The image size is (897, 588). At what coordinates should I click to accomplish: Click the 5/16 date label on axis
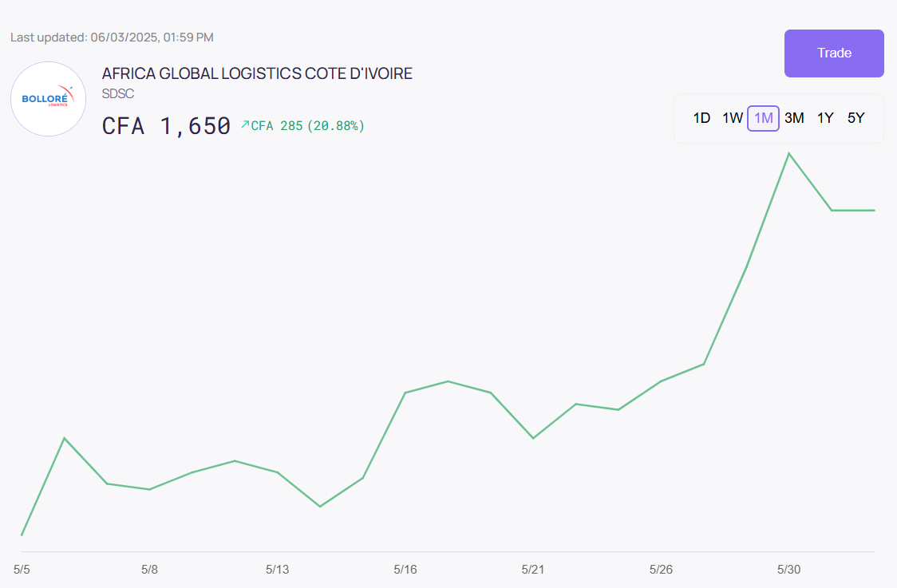pyautogui.click(x=405, y=570)
